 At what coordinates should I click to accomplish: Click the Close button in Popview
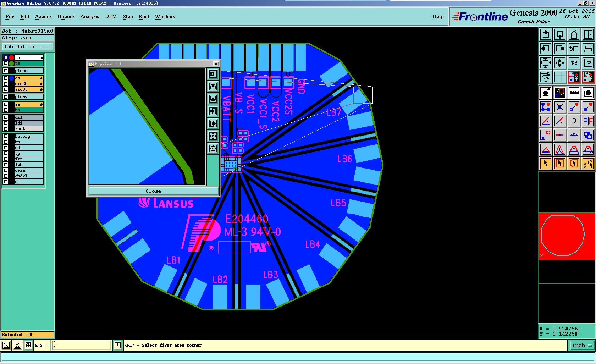pos(153,191)
